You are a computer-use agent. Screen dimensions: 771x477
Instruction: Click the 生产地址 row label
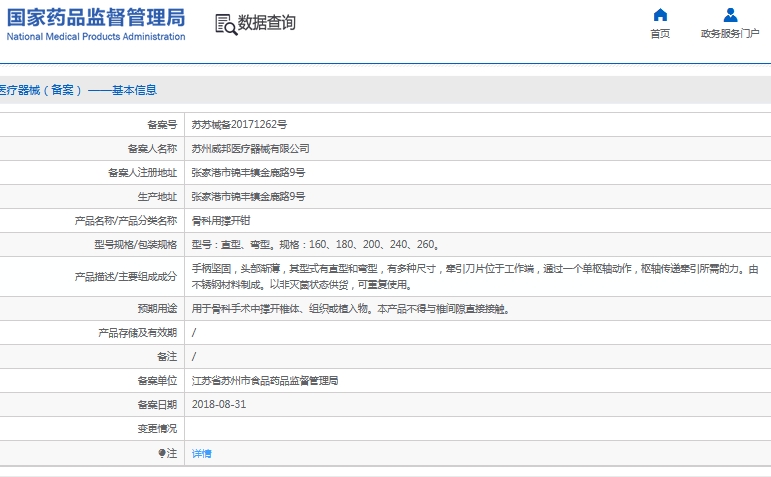coord(157,197)
